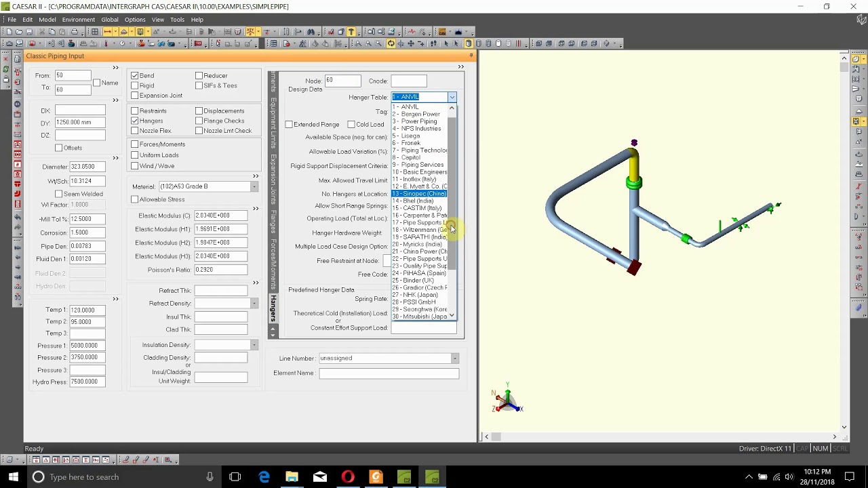Viewport: 868px width, 488px height.
Task: Uncheck the Hangers checkbox
Action: point(135,121)
